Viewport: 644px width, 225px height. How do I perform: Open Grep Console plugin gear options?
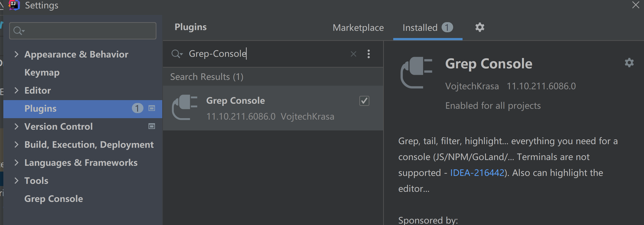coord(629,63)
